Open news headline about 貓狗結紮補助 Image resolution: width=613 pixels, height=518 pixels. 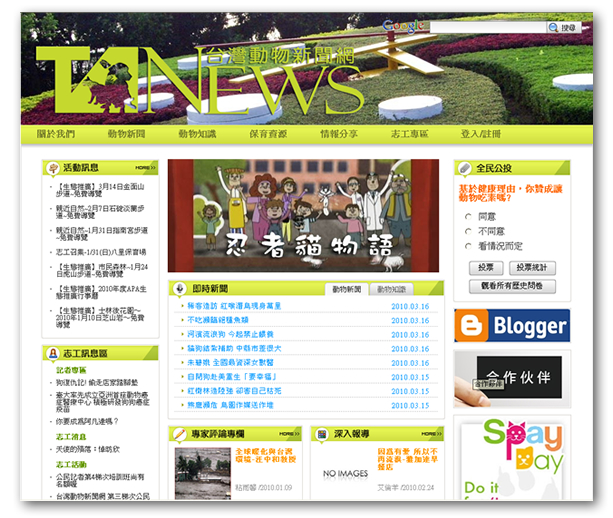pos(234,348)
